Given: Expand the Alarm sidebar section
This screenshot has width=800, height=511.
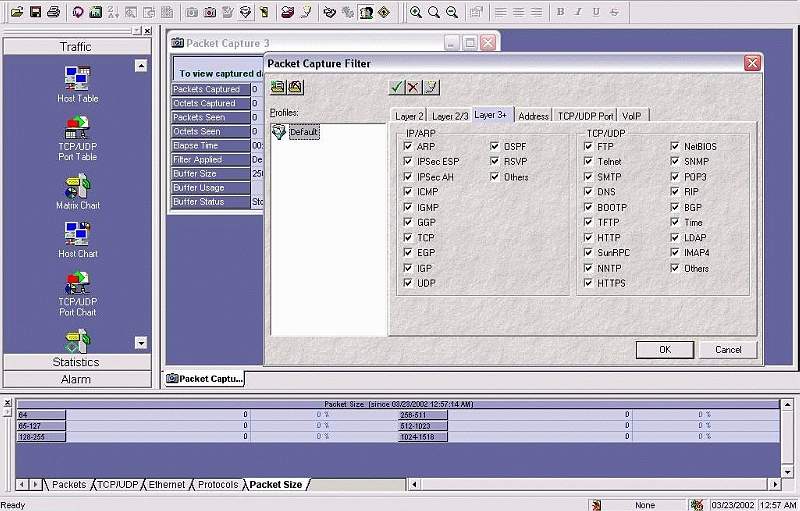Looking at the screenshot, I should coord(76,379).
